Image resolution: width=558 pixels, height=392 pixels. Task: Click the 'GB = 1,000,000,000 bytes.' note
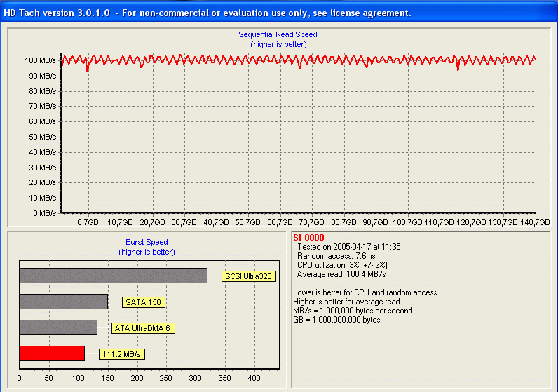point(337,320)
